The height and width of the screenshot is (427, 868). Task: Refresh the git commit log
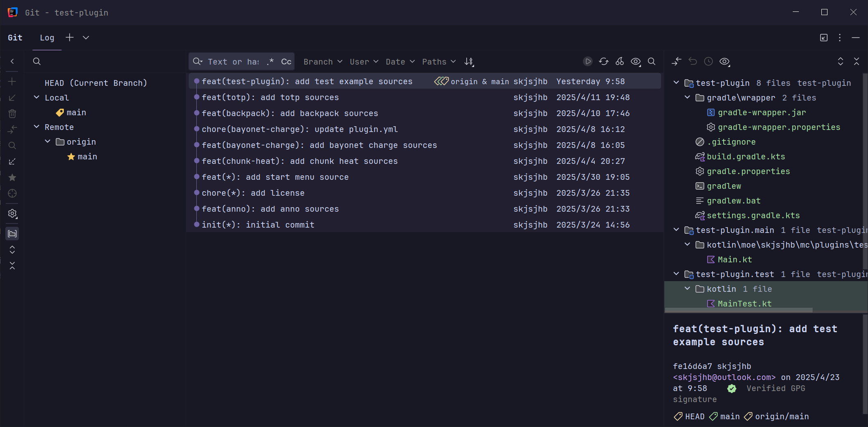coord(604,61)
